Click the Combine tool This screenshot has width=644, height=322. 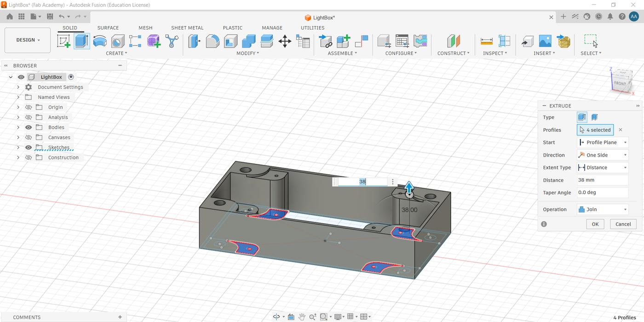click(x=248, y=41)
